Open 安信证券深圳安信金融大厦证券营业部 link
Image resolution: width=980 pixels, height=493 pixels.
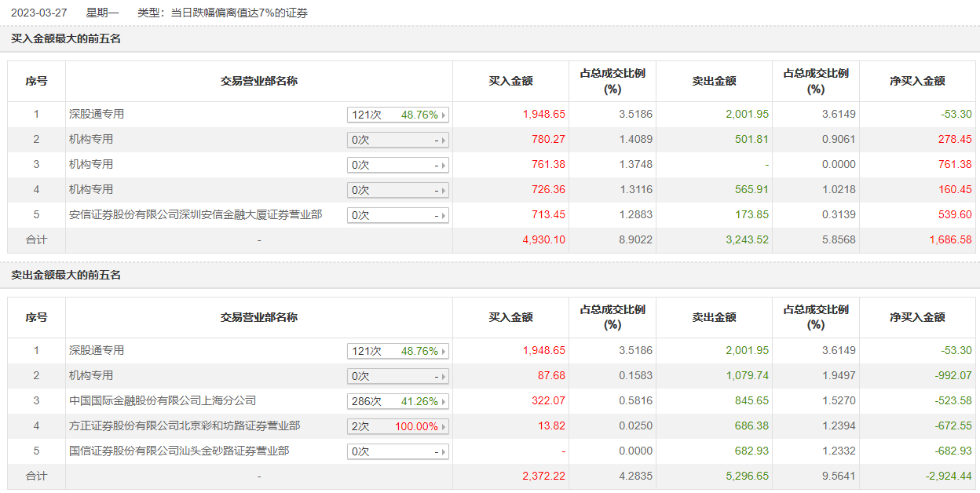click(196, 214)
